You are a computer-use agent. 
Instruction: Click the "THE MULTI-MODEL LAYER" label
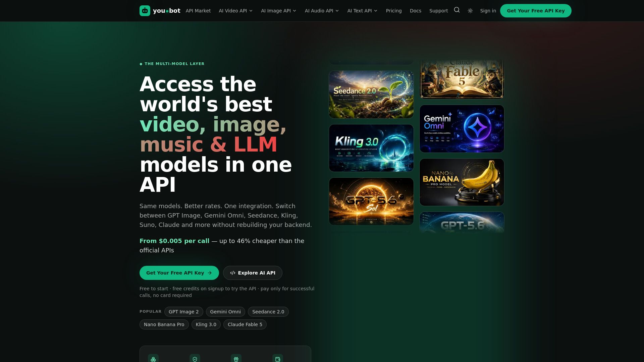tap(172, 64)
